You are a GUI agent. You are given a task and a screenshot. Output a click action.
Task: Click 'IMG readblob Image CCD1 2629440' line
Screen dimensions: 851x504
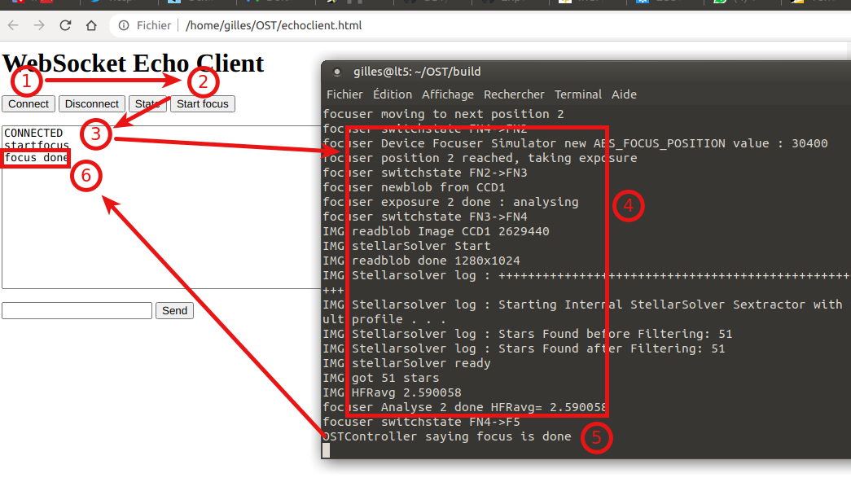pos(436,231)
